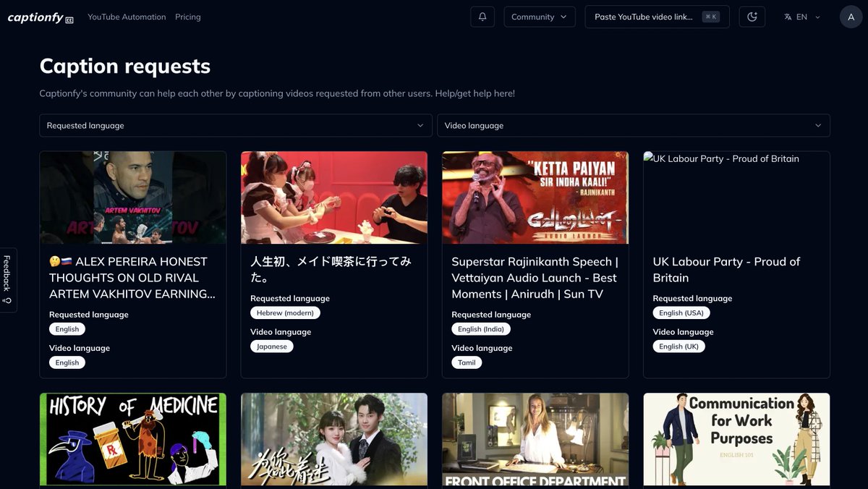Open Rajinikanth Ketta Paiyan thumbnail
The width and height of the screenshot is (868, 489).
click(535, 197)
